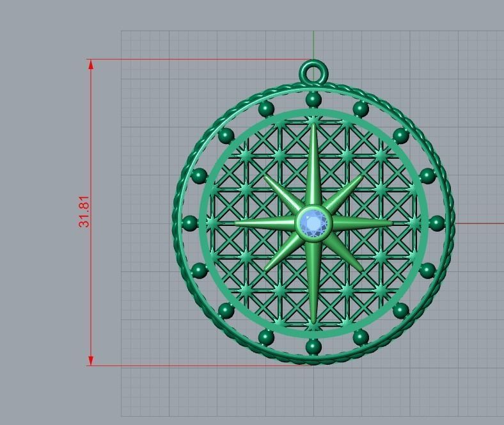The image size is (504, 425).
Task: Click the red X-axis line right of the pendant
Action: tap(480, 223)
